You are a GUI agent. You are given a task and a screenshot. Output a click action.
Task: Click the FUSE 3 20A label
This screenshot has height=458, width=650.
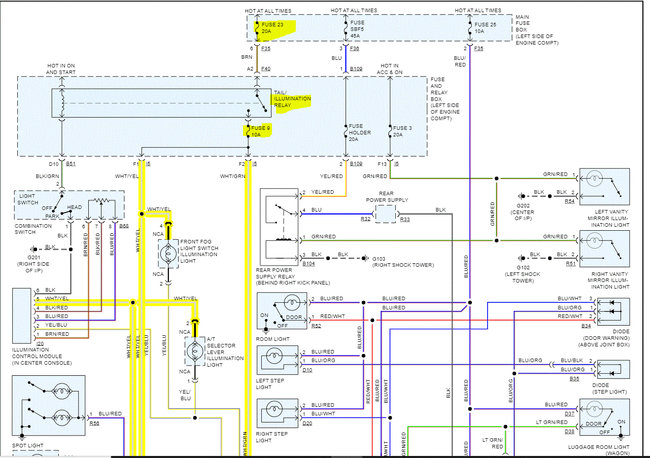[403, 131]
